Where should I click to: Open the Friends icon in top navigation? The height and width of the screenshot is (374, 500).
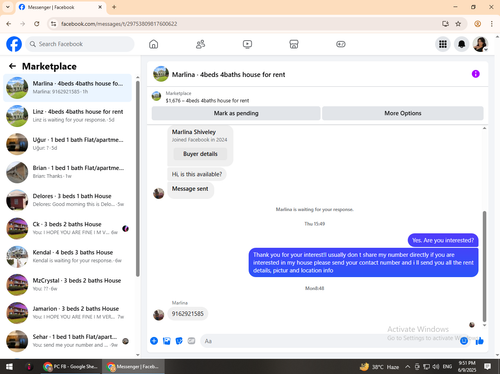(200, 44)
